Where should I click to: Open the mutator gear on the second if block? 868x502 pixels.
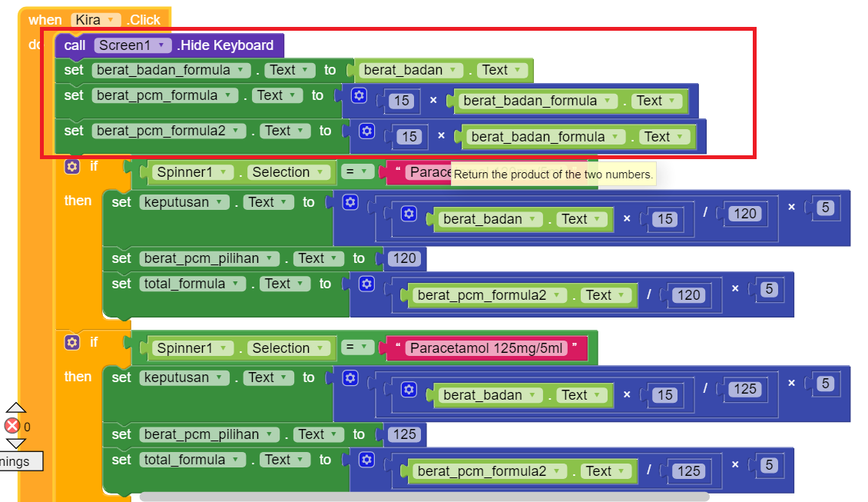(71, 342)
